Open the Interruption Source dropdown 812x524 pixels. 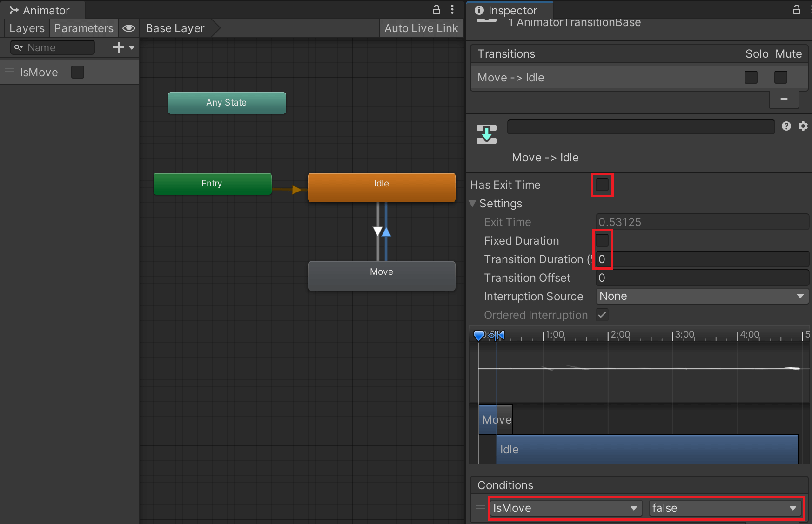[x=702, y=296]
